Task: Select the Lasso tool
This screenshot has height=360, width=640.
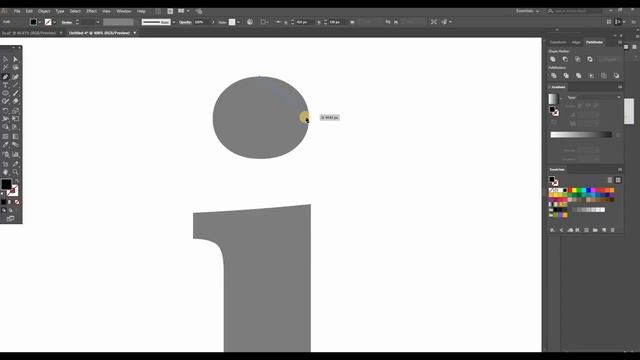Action: [16, 68]
